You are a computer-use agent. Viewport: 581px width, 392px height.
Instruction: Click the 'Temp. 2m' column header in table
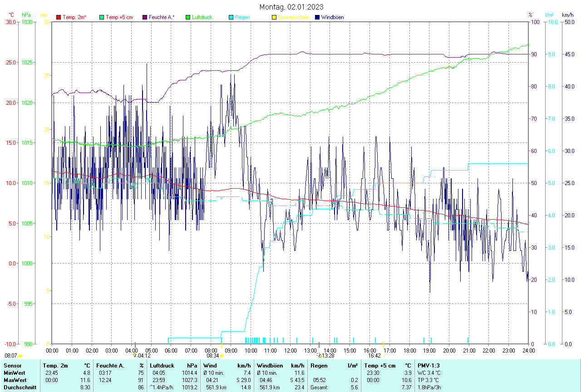tap(55, 365)
